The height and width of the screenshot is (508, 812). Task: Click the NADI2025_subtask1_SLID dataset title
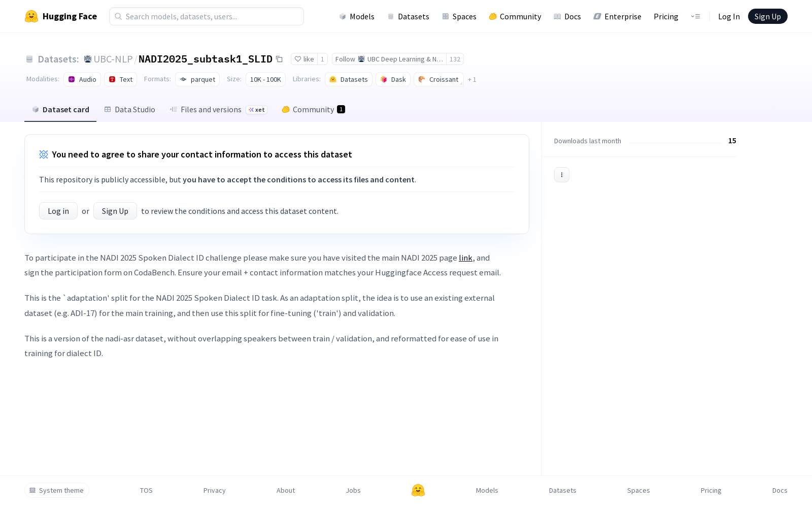tap(206, 59)
